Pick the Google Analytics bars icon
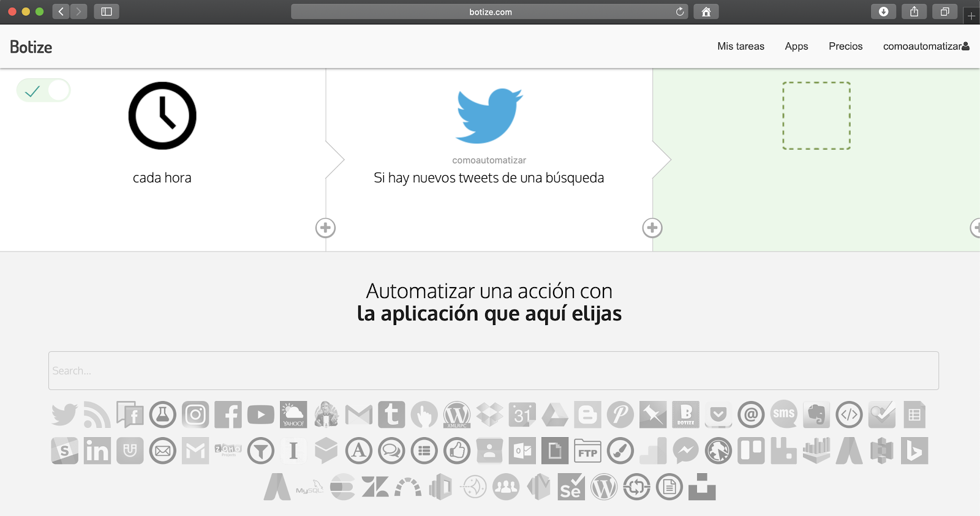This screenshot has width=980, height=516. pyautogui.click(x=653, y=451)
